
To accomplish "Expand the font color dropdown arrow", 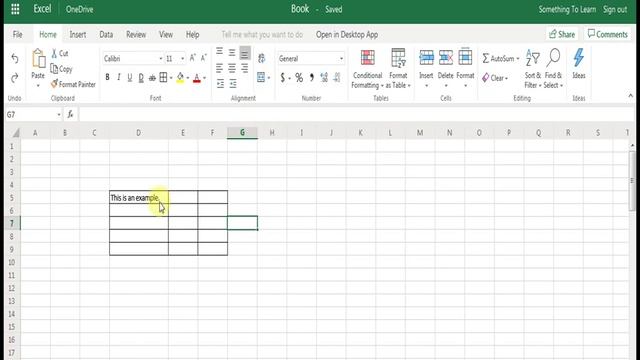I will click(x=204, y=78).
